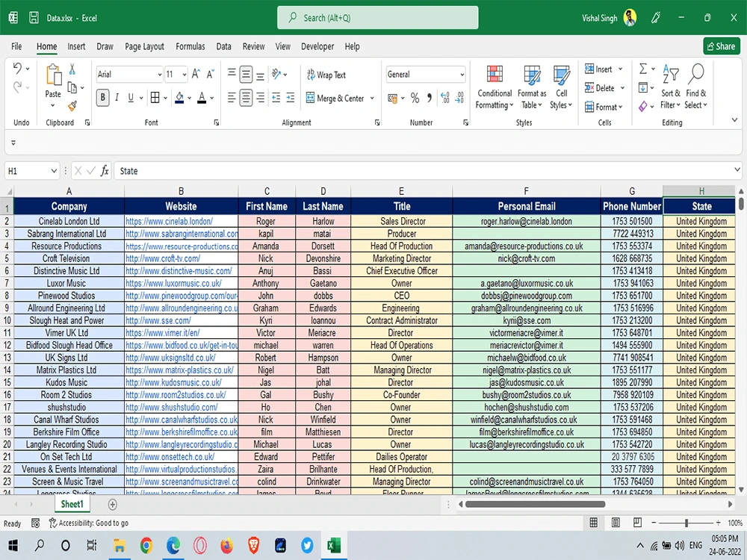
Task: Click Format cells button
Action: (603, 107)
